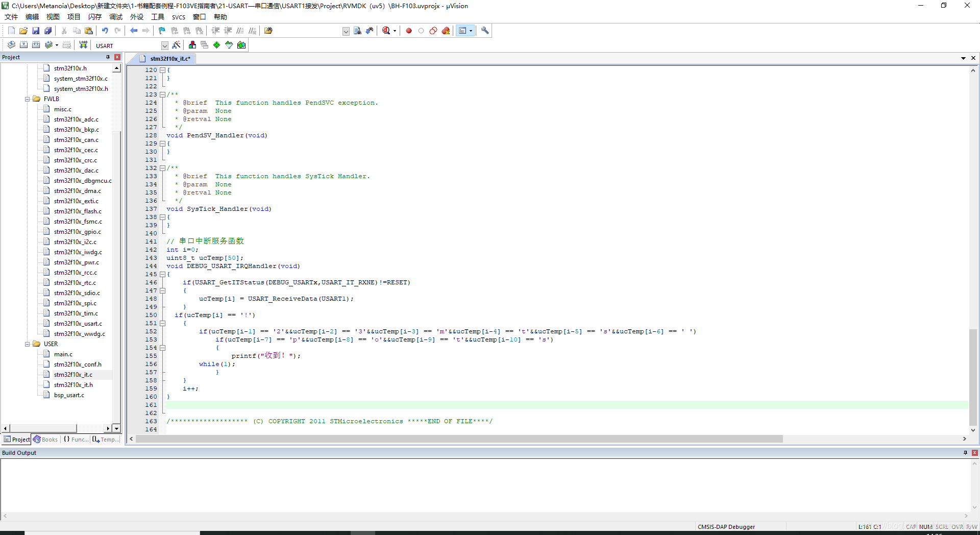Open Manage Project Items icon
This screenshot has width=980, height=535.
(x=192, y=45)
